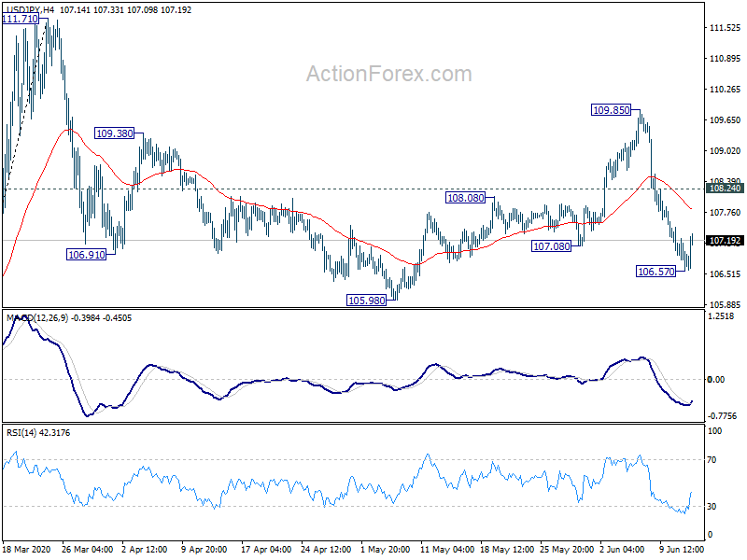The width and height of the screenshot is (747, 560).
Task: Click the 9 Apr 20:00 date label
Action: pyautogui.click(x=204, y=549)
